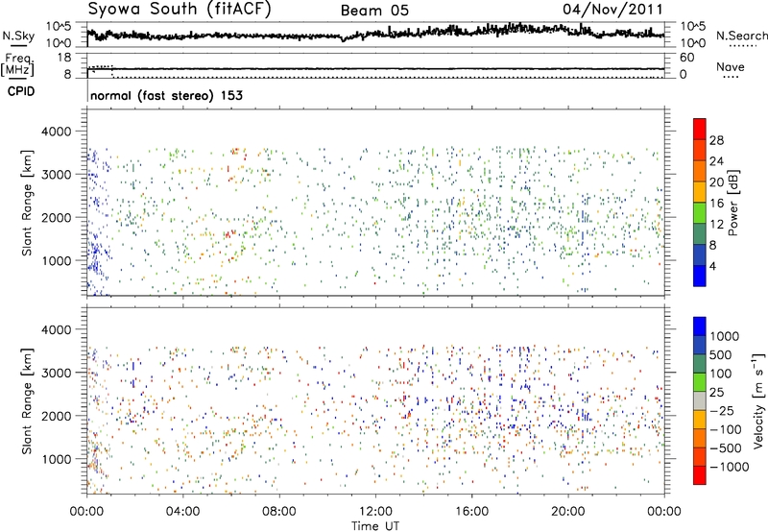Viewport: 768px width, 532px height.
Task: Click the 'Slant Range [km]' label of velocity panel
Action: coord(27,400)
